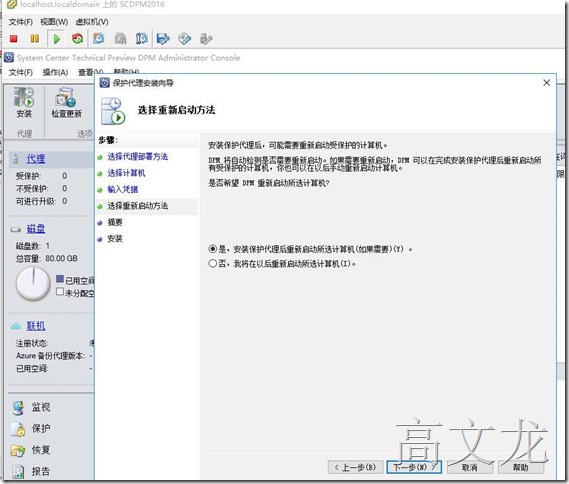The width and height of the screenshot is (569, 484).
Task: Pause the virtual machine with orange icon
Action: coord(34,38)
